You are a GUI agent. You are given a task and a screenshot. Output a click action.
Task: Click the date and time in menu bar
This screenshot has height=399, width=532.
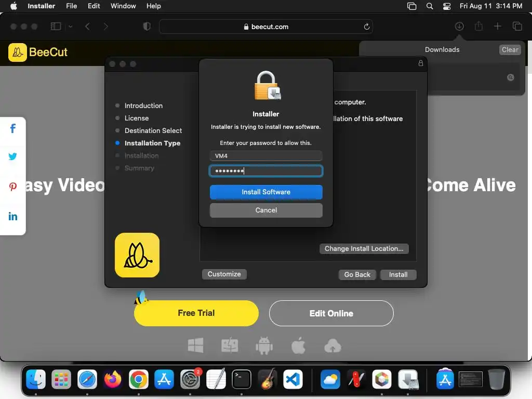tap(490, 6)
